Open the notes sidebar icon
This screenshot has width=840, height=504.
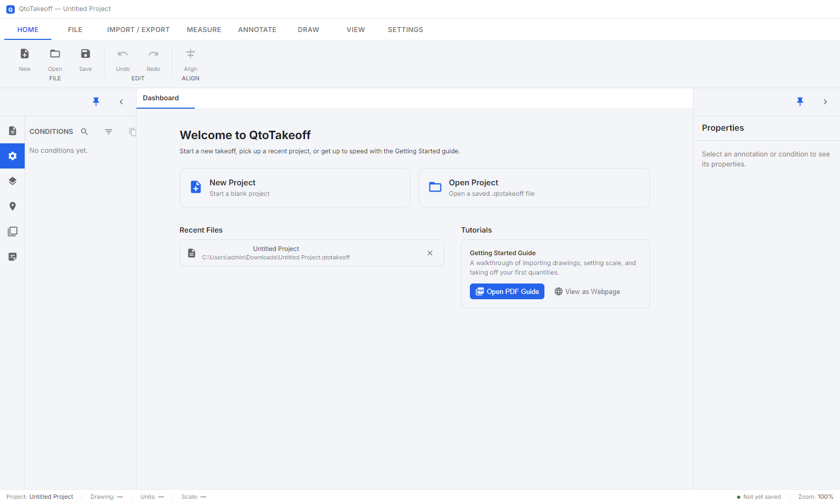point(13,257)
